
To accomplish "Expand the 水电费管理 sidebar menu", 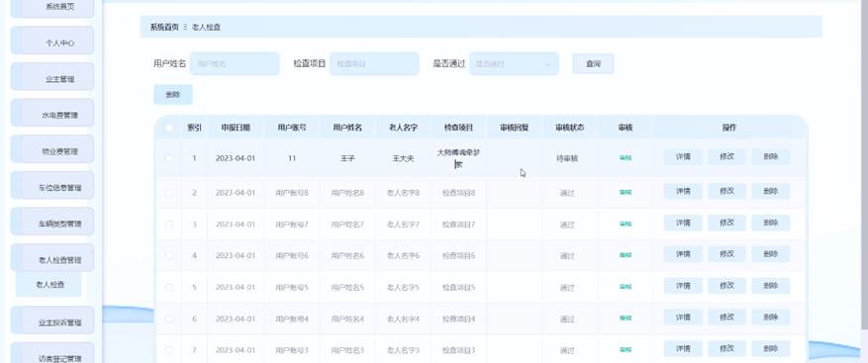I will 52,114.
